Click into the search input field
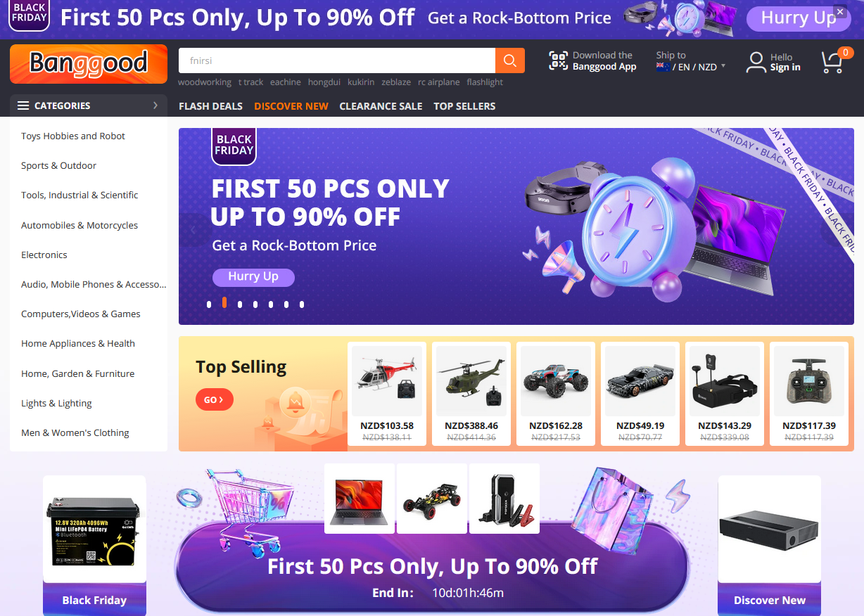 pos(337,60)
